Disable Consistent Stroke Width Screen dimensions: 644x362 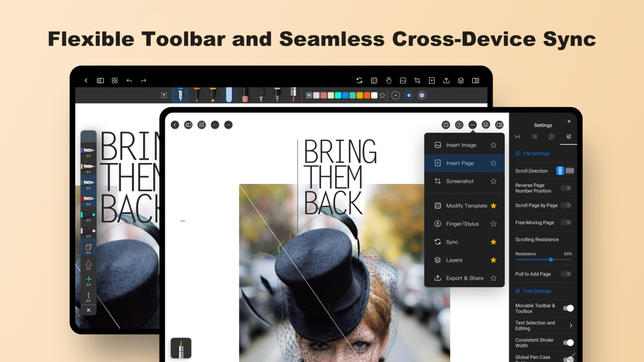tap(569, 342)
